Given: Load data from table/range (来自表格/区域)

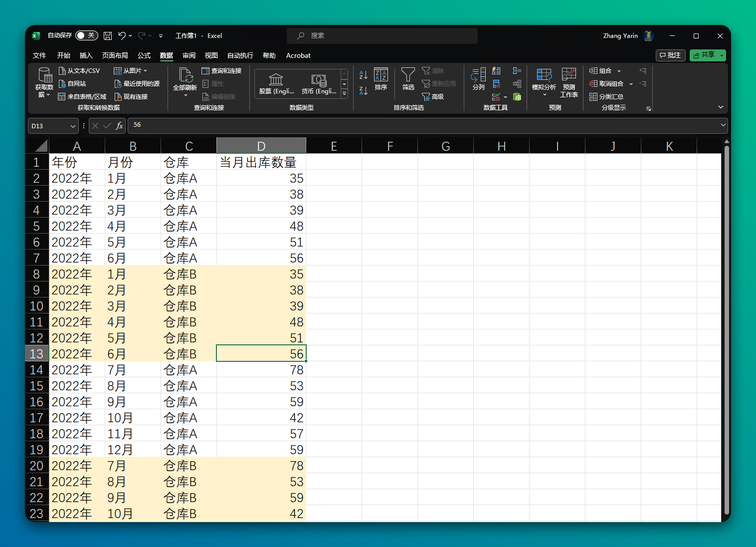Looking at the screenshot, I should [x=82, y=97].
